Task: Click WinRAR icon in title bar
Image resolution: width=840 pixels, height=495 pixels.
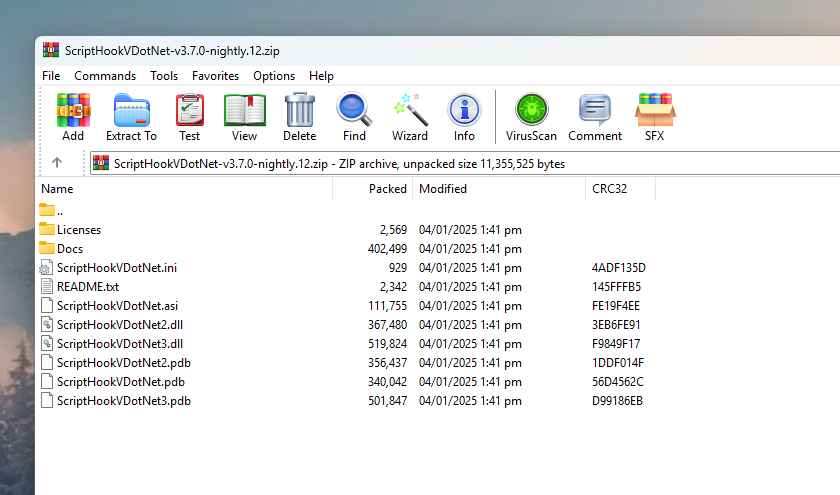Action: click(x=51, y=50)
